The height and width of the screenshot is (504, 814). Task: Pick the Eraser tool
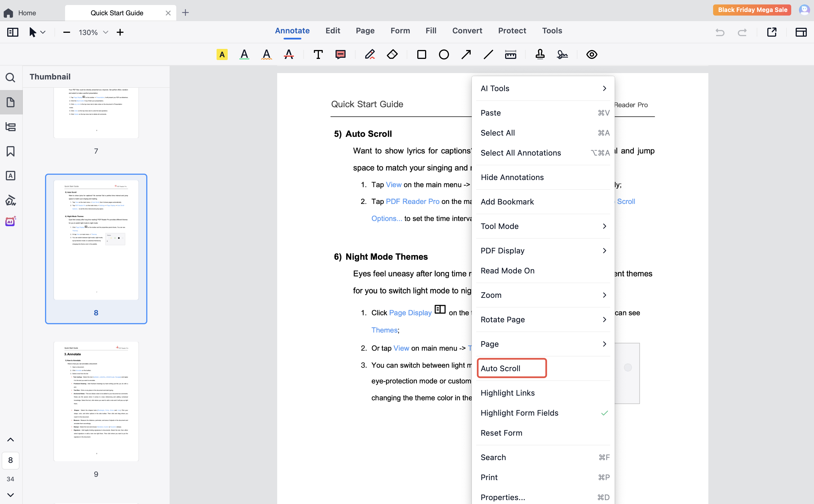392,54
